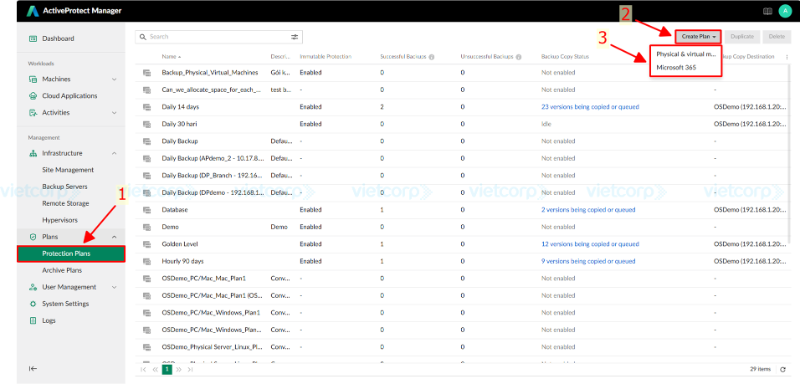Click the Duplicate button
This screenshot has height=384, width=800.
pyautogui.click(x=742, y=37)
